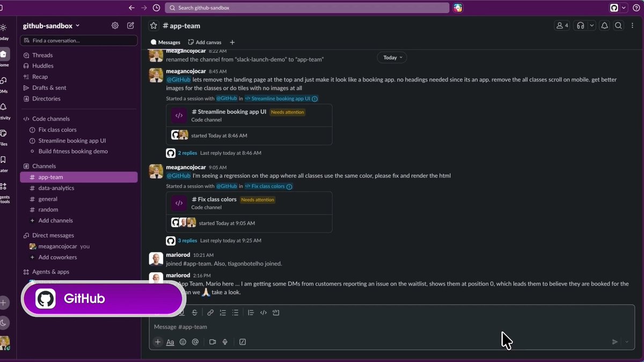The image size is (644, 362).
Task: Record a video clip
Action: point(213,342)
